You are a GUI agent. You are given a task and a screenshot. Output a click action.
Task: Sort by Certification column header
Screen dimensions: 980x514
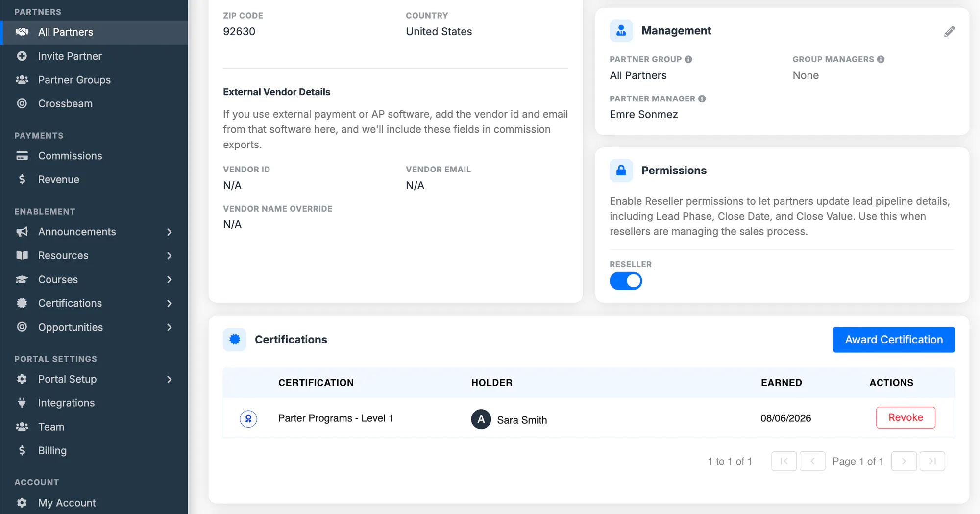(x=316, y=383)
